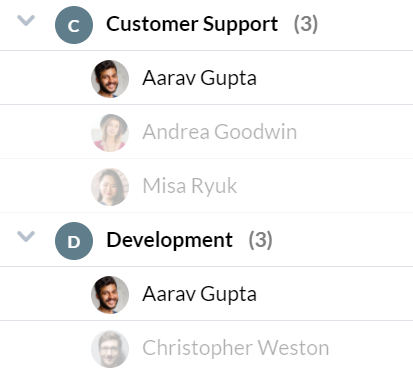The image size is (413, 372).
Task: Click the round C group icon
Action: click(x=74, y=25)
